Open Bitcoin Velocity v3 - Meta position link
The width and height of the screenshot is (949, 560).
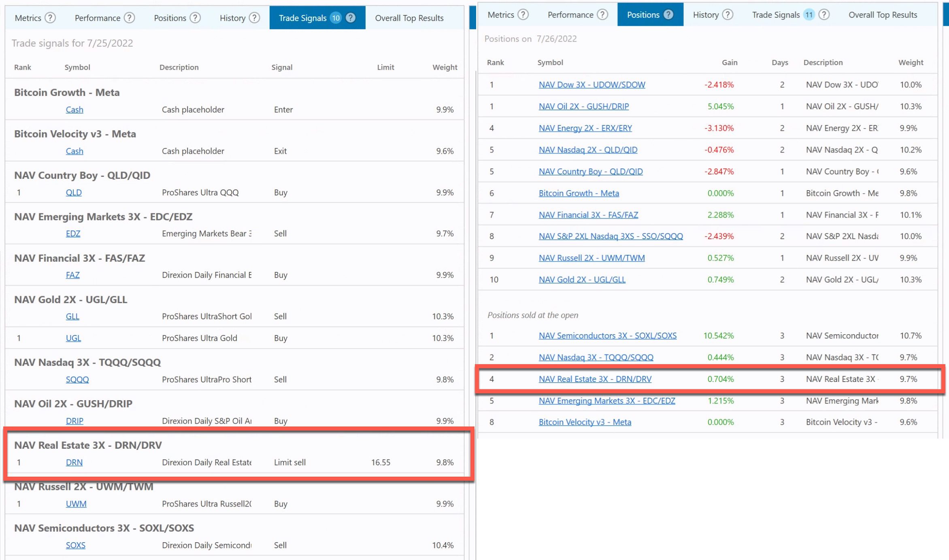click(585, 422)
